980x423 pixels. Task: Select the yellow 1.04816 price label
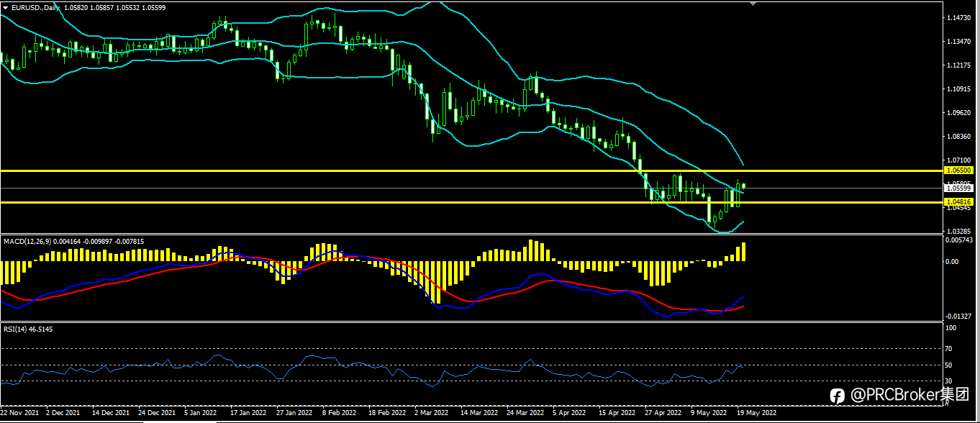(960, 202)
